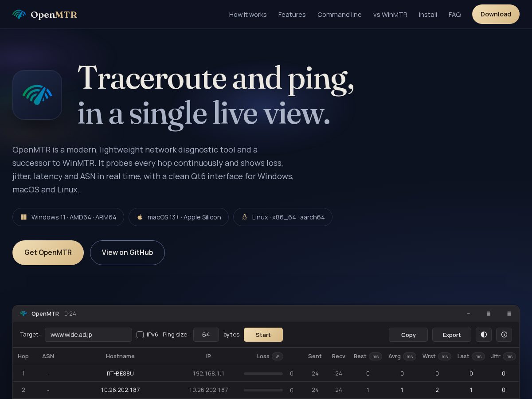Select the RT-BE88U hostname cell
Viewport: 532px width, 399px height.
[120, 374]
